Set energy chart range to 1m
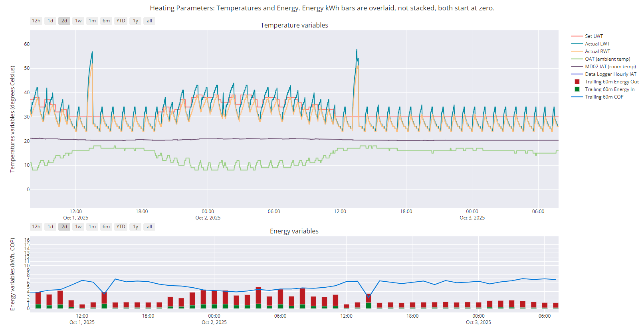644x330 pixels. [x=92, y=227]
